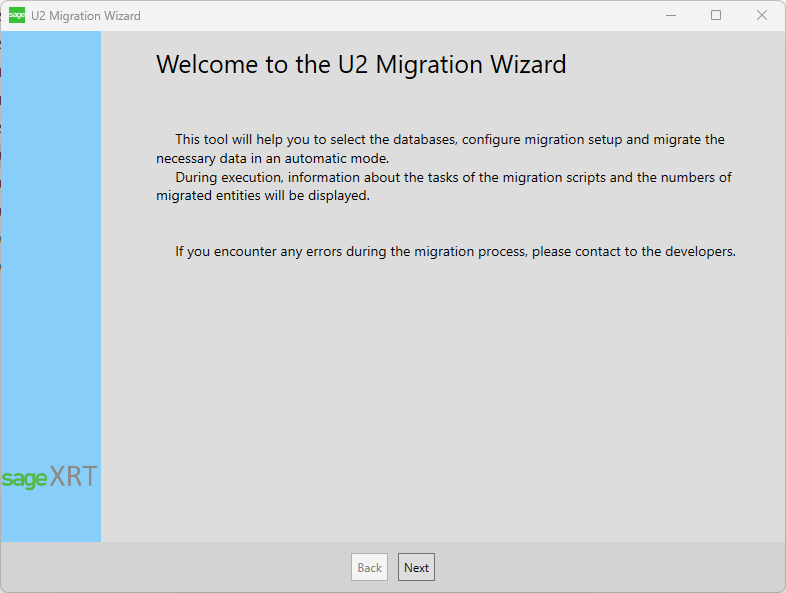Click the If you encounter any errors sentence
The width and height of the screenshot is (786, 593).
[455, 251]
